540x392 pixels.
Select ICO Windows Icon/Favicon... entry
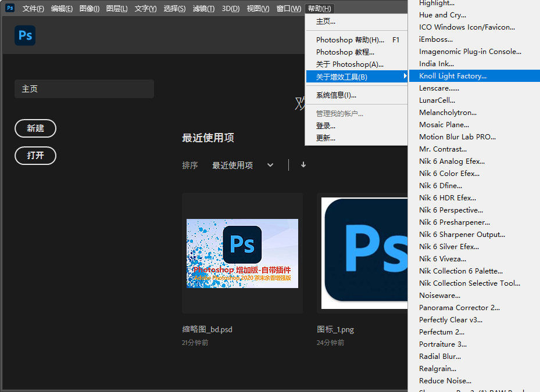pos(474,27)
